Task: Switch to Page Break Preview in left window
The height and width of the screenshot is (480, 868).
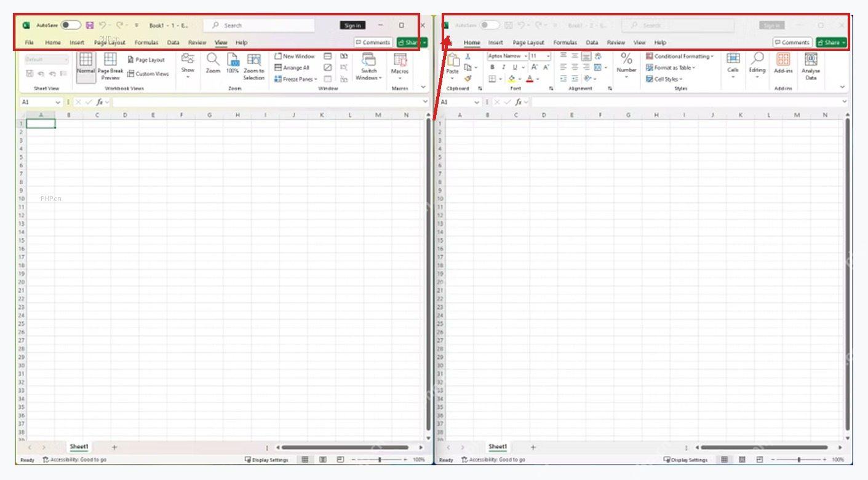Action: tap(110, 66)
